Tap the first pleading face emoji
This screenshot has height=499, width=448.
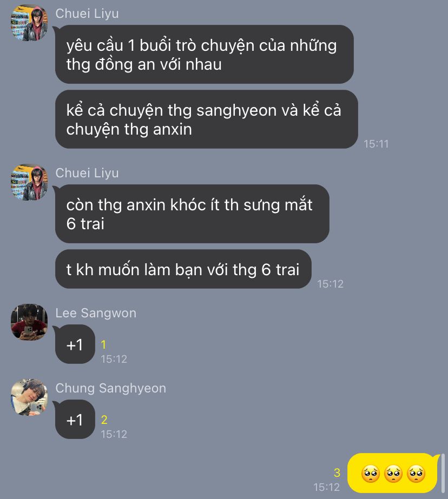[370, 474]
